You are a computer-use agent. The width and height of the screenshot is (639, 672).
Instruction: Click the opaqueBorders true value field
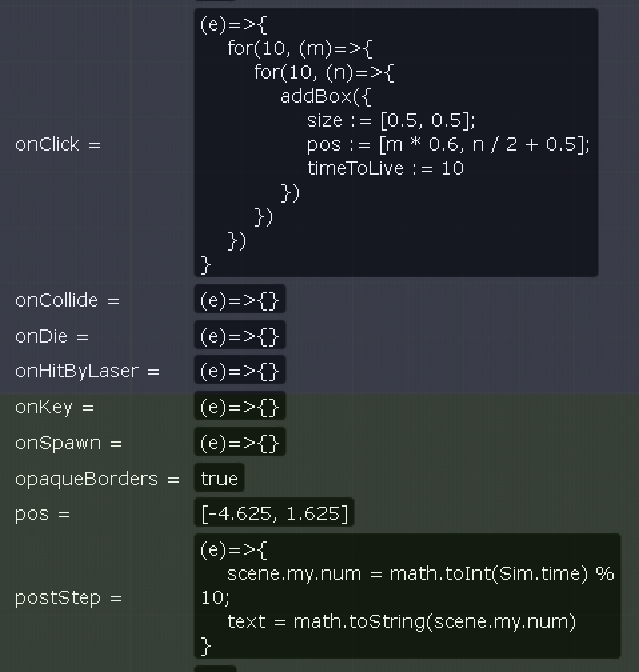(x=219, y=479)
